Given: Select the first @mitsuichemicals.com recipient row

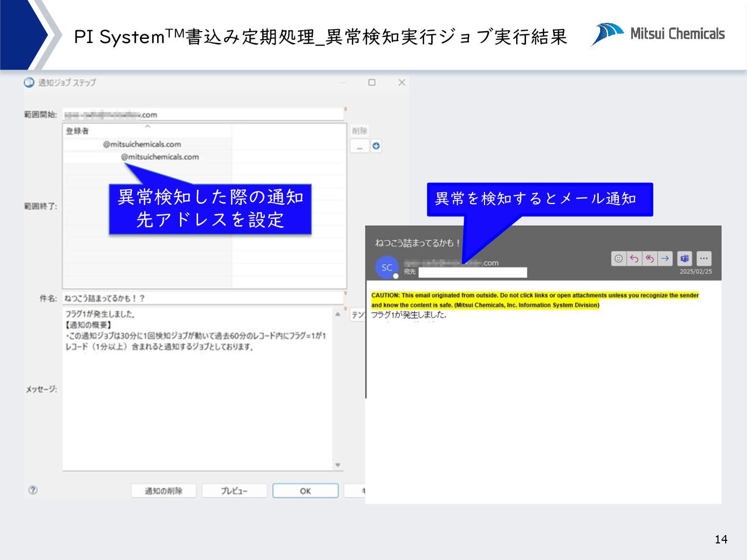Looking at the screenshot, I should tap(147, 144).
